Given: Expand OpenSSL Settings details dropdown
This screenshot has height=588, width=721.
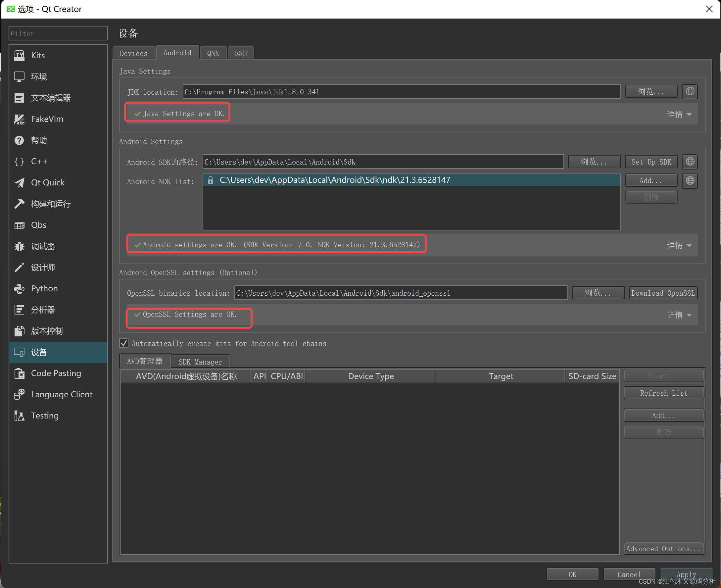Looking at the screenshot, I should (679, 315).
